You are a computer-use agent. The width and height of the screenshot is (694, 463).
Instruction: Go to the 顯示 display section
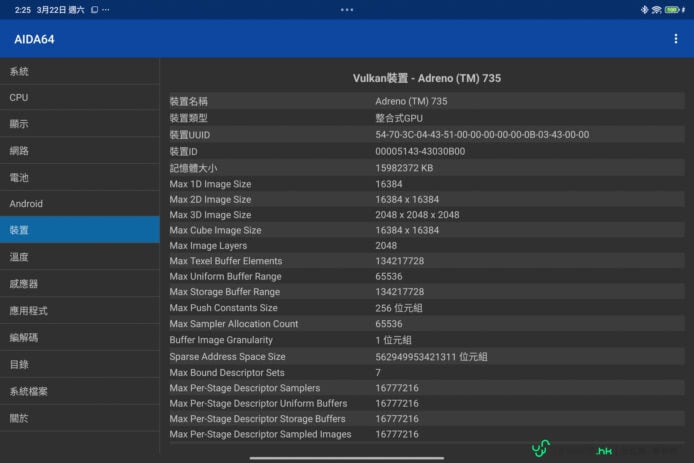79,124
